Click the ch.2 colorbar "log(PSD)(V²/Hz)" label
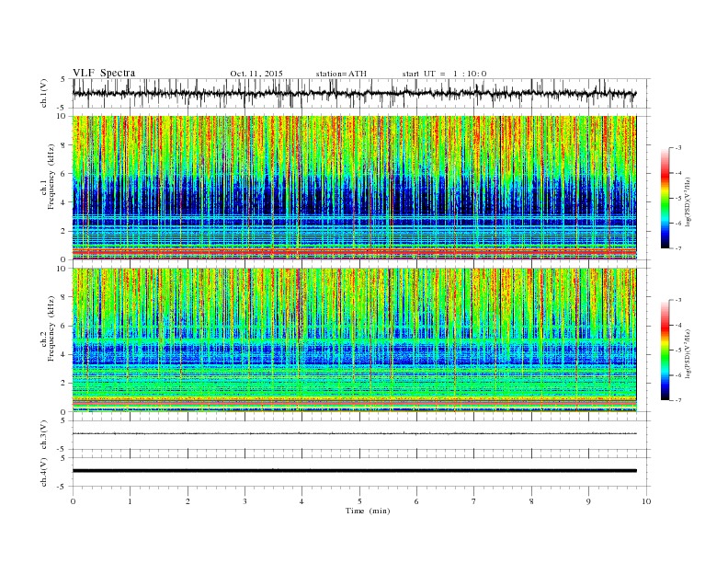 688,353
